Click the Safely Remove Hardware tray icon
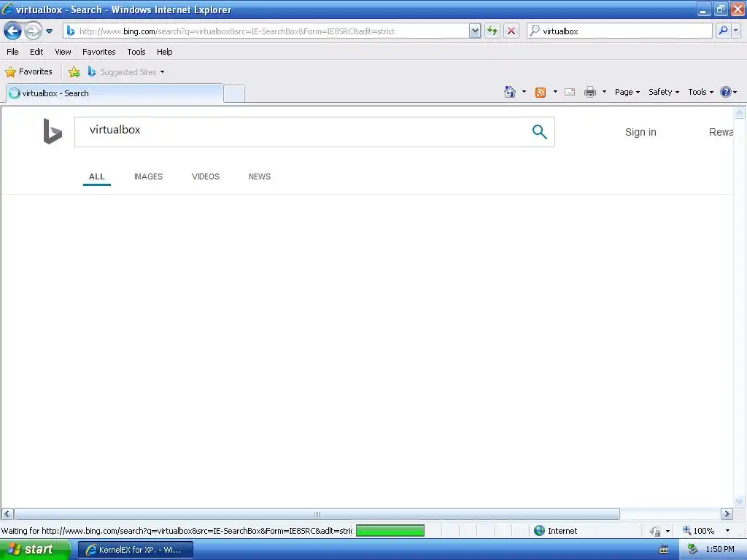This screenshot has width=747, height=560. click(x=693, y=550)
